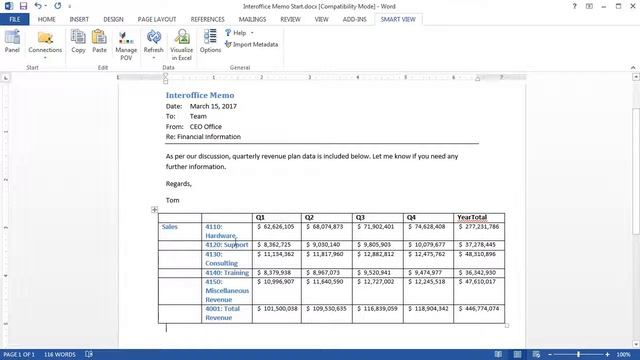Click PAGE 1 OF 1 in status bar

19,354
